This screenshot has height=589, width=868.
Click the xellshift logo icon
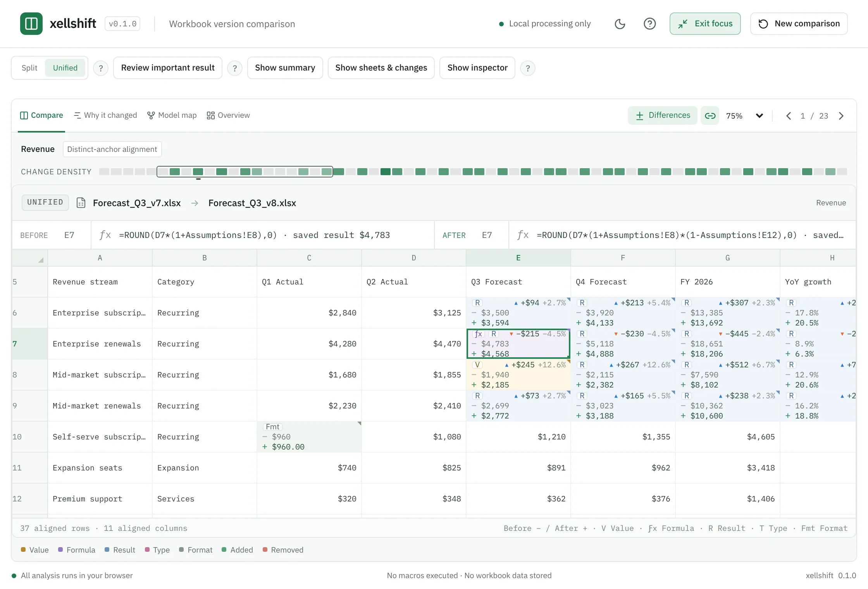click(31, 24)
